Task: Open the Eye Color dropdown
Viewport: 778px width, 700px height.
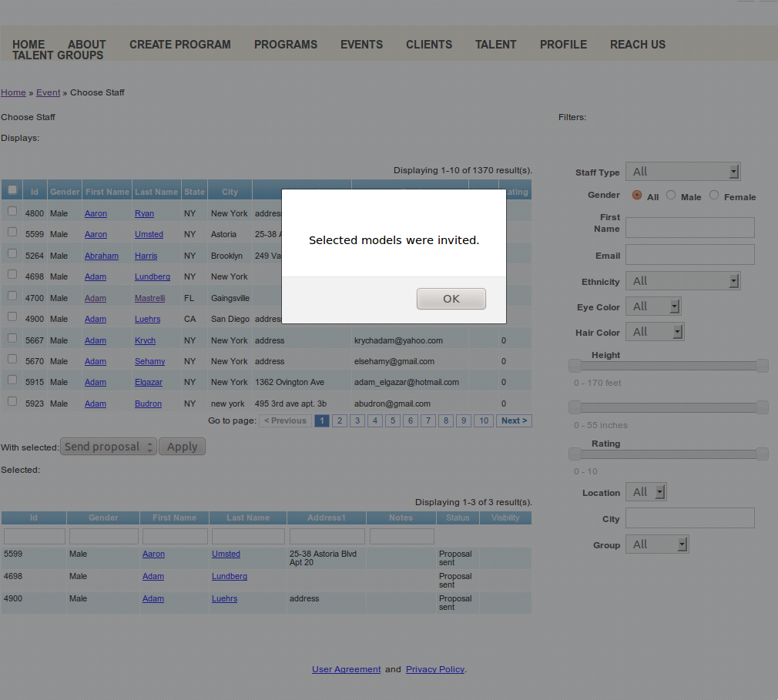Action: pos(653,306)
